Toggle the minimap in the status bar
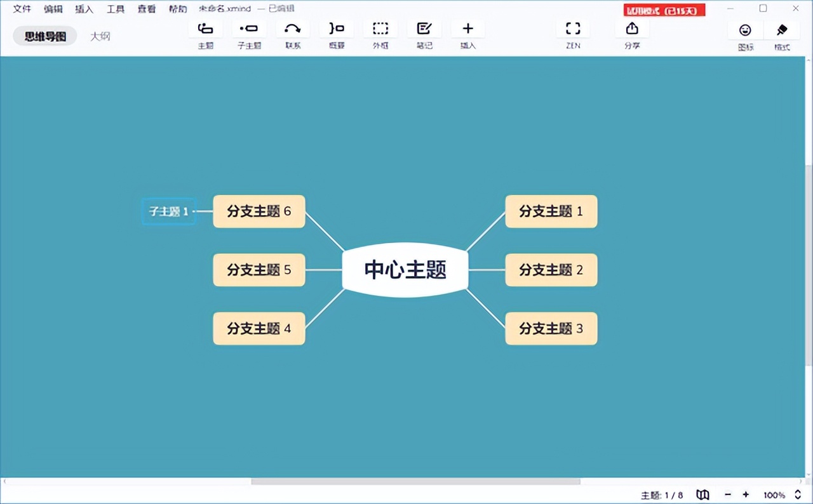The image size is (813, 504). point(702,494)
